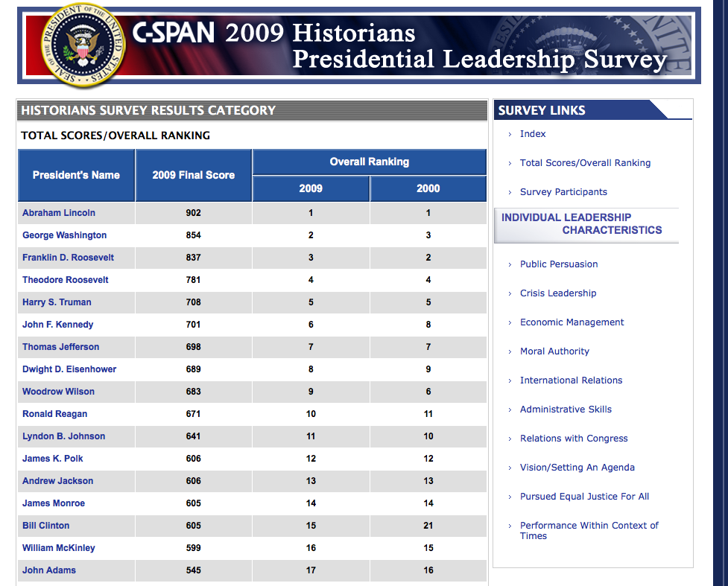Click the 2009 ranking sub-header
The image size is (728, 586).
tap(311, 188)
